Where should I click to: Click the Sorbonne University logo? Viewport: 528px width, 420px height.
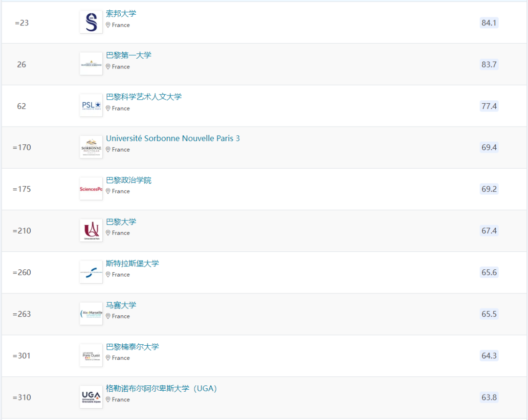(90, 22)
